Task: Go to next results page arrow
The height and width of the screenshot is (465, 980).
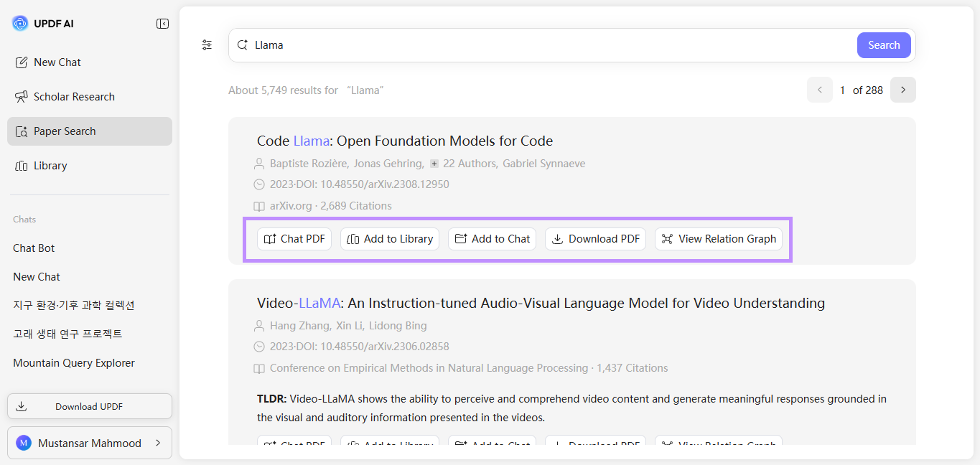Action: click(x=903, y=90)
